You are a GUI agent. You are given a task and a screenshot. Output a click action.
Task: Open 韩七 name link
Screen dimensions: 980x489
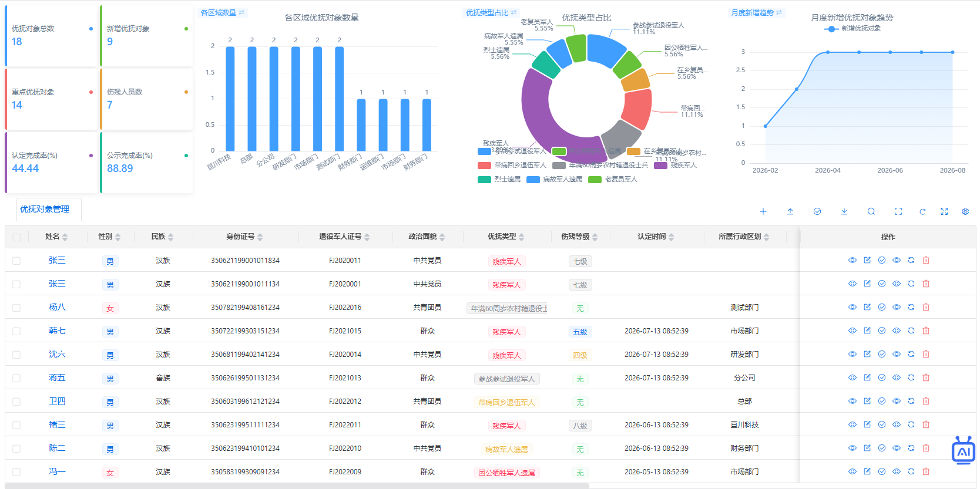coord(57,331)
